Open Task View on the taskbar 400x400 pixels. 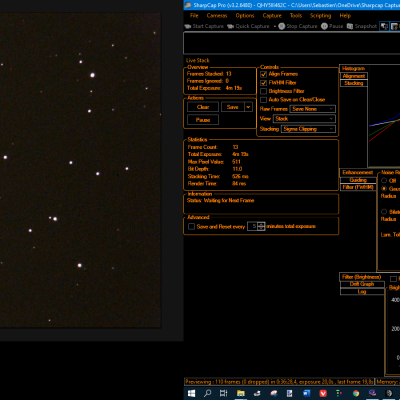coord(223,393)
